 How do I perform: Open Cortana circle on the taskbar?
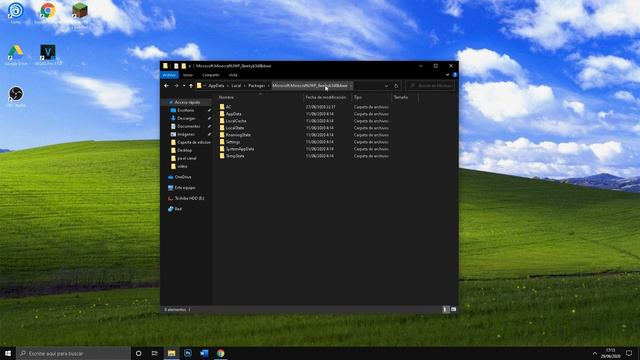coord(138,353)
